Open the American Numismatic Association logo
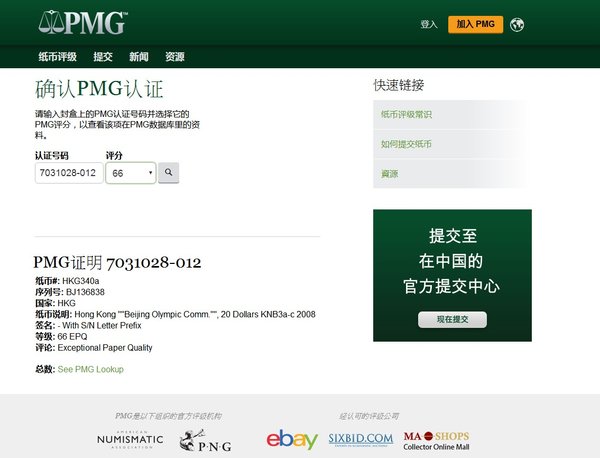Image resolution: width=600 pixels, height=458 pixels. click(130, 439)
